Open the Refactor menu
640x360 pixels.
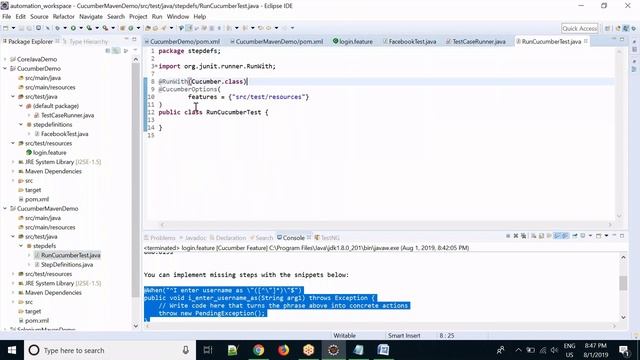click(63, 16)
